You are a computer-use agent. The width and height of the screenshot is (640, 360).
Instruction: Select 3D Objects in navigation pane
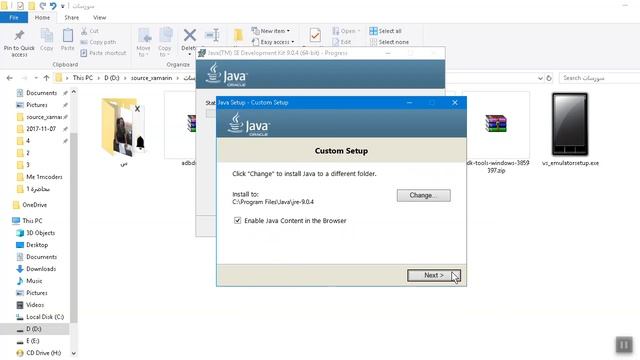point(40,233)
